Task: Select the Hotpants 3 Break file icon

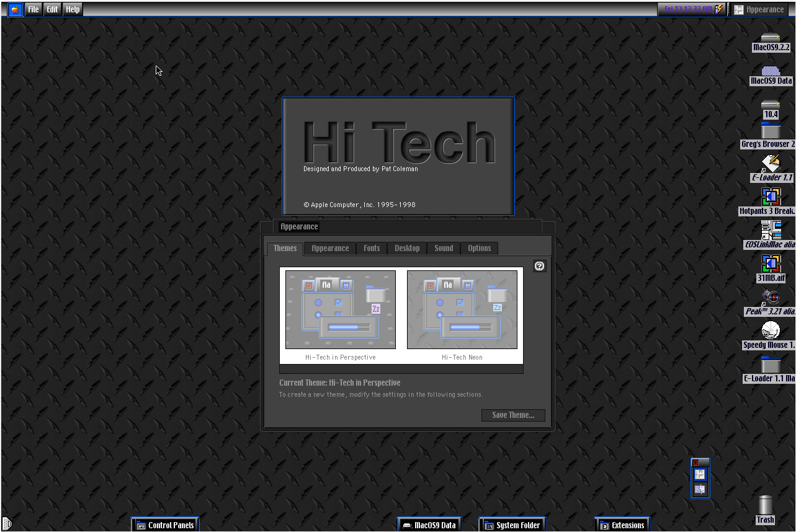Action: click(771, 197)
